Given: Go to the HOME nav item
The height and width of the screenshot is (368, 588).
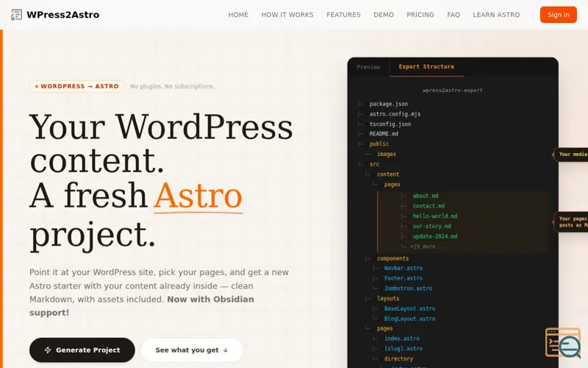Looking at the screenshot, I should pos(238,15).
